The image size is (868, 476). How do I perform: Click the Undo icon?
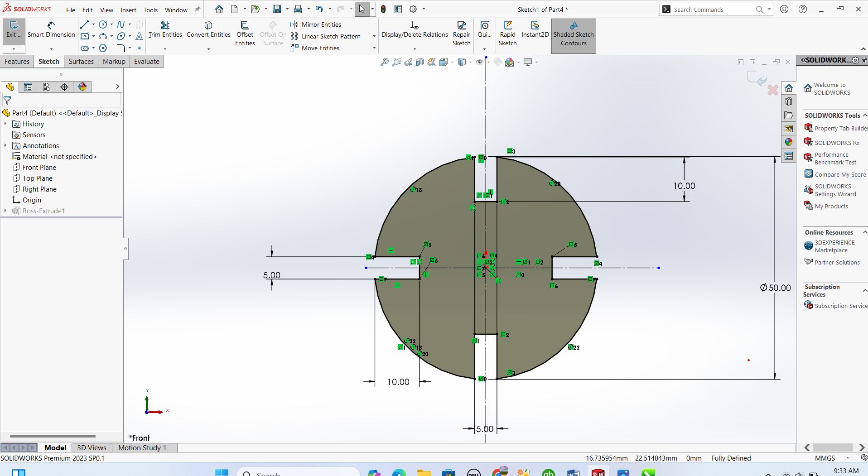[319, 9]
